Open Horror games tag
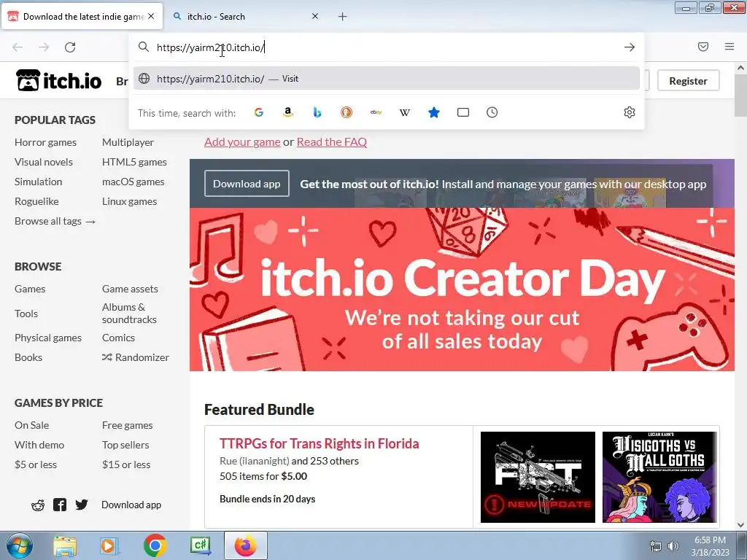747x560 pixels. [46, 142]
